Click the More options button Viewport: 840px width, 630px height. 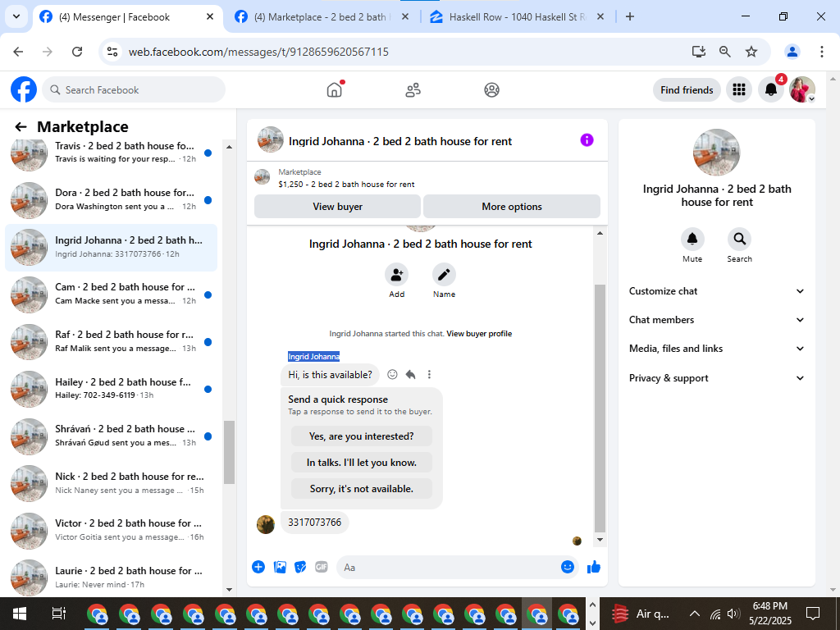click(512, 206)
